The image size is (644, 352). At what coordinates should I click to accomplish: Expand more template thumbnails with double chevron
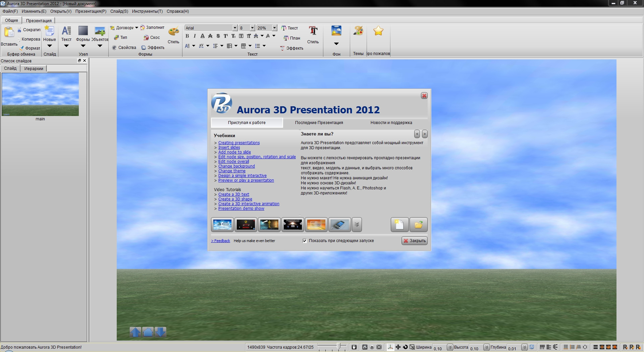(357, 225)
